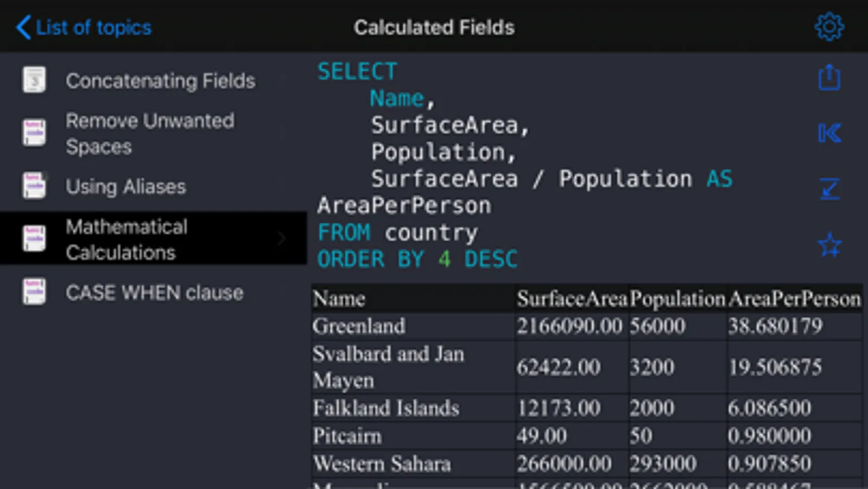The height and width of the screenshot is (489, 868).
Task: Open the Concatenating Fields topic
Action: (160, 81)
